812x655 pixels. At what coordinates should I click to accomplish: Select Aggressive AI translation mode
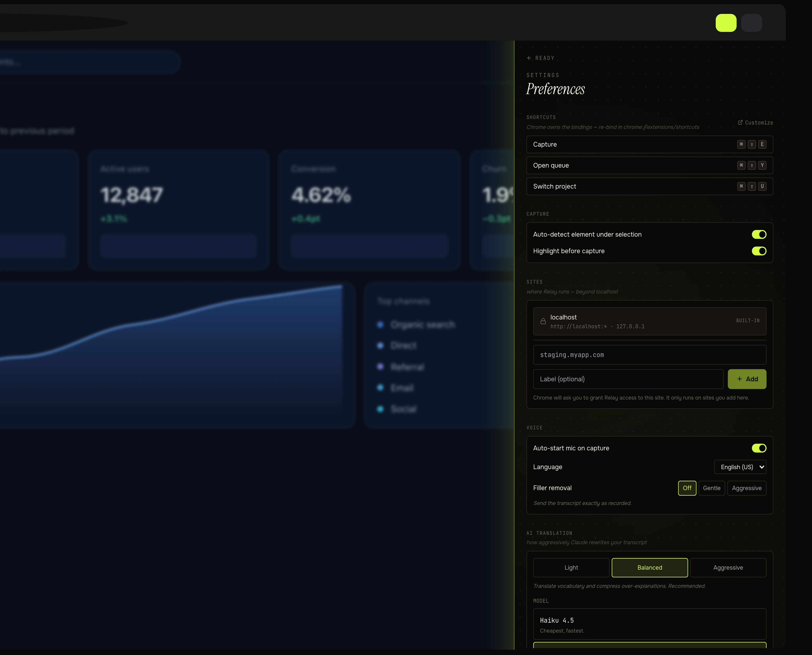coord(728,567)
